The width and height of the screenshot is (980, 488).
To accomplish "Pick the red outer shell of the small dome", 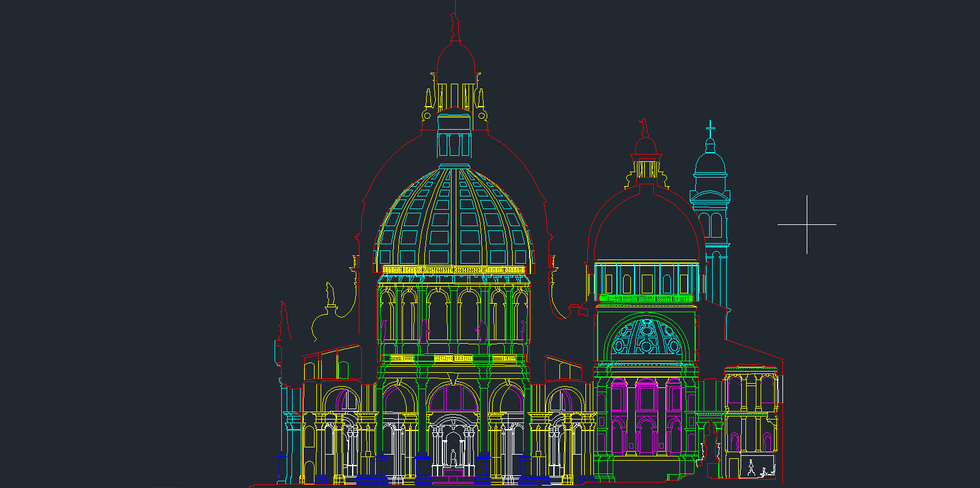I will tap(646, 221).
